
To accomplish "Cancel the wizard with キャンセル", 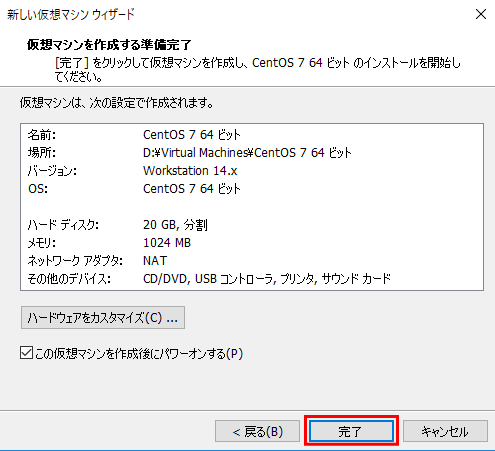I will [x=445, y=432].
